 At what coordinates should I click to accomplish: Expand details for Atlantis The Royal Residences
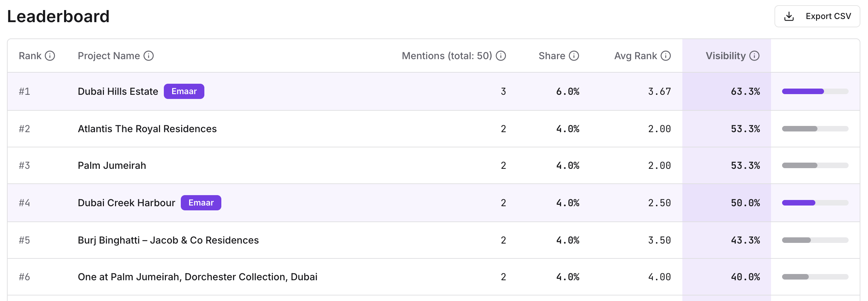point(148,128)
